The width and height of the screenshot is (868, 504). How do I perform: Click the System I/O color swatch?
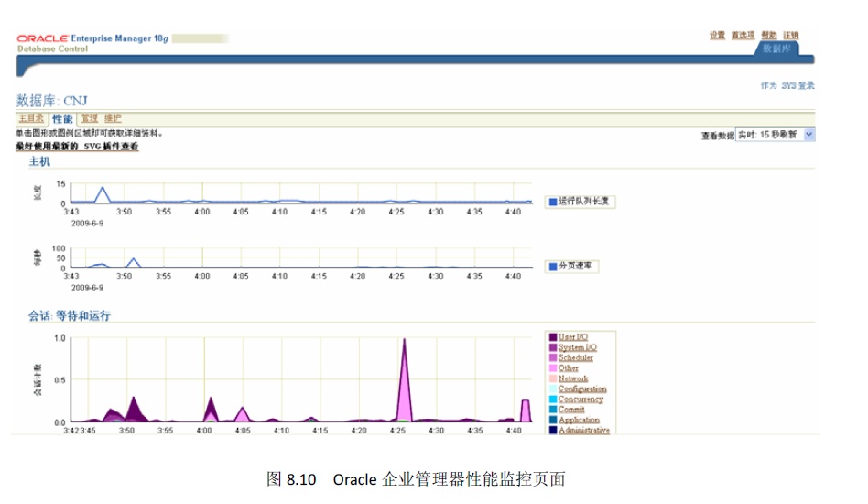pyautogui.click(x=552, y=347)
